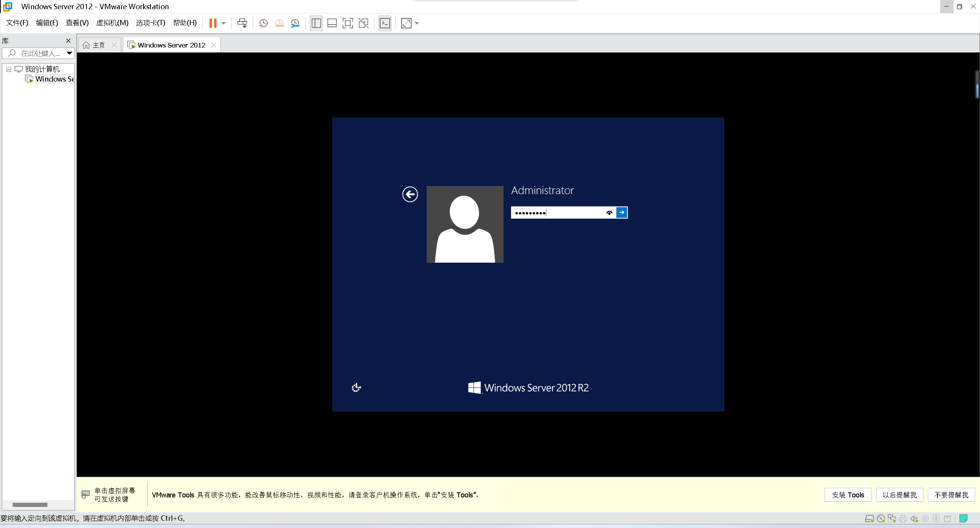Open the console view

385,23
